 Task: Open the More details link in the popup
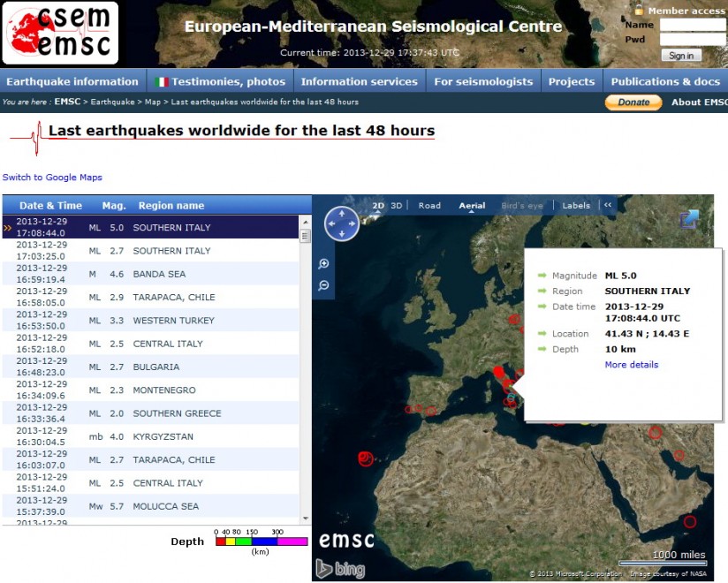click(x=632, y=364)
